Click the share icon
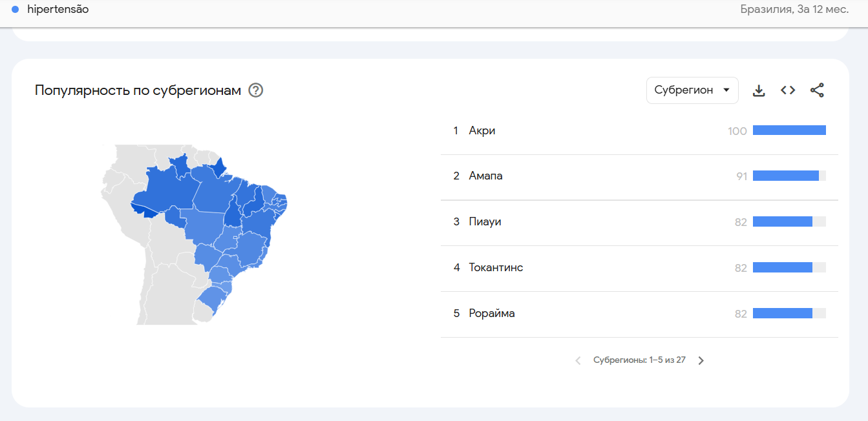The image size is (868, 421). (817, 90)
